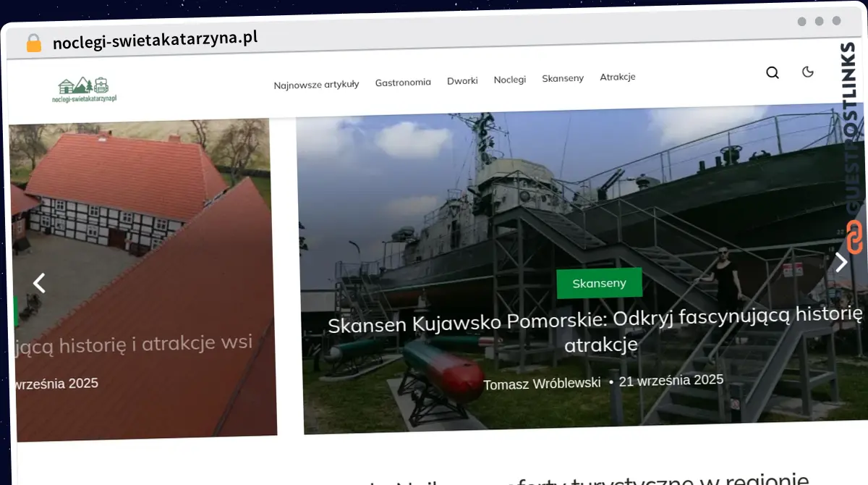Advance to next slide arrow
This screenshot has width=868, height=485.
pos(841,261)
